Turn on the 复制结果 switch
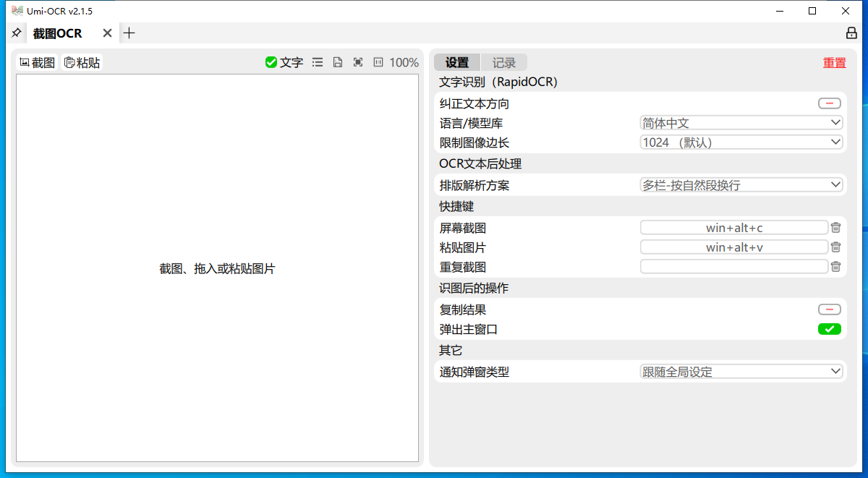868x478 pixels. click(x=830, y=310)
